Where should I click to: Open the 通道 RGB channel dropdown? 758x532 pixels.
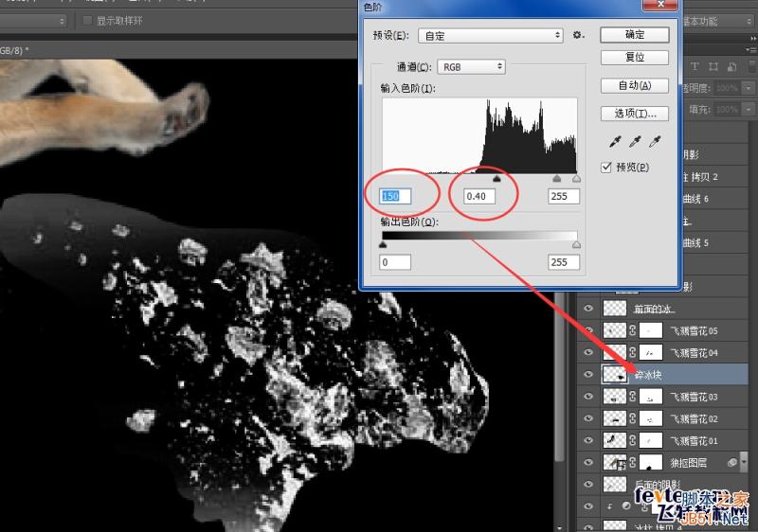[471, 67]
